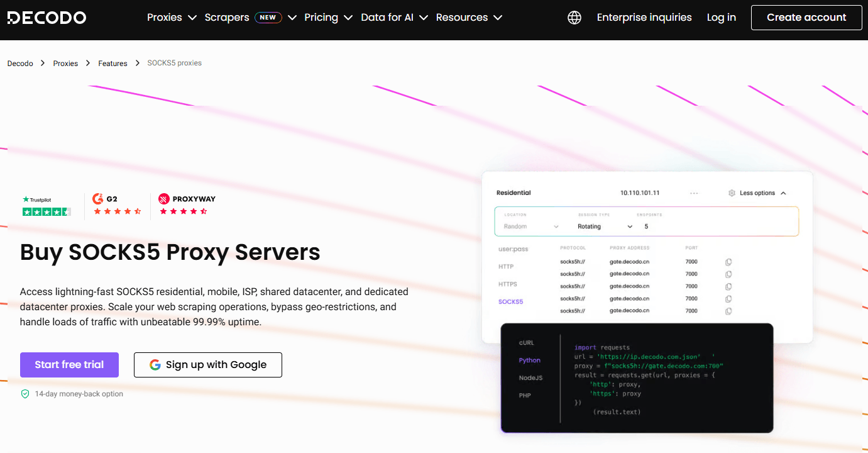Collapse the Less options expander

[x=763, y=193]
